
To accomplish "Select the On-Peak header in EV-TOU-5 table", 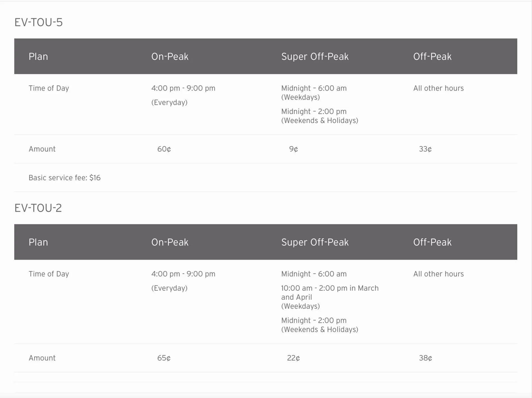I will [x=170, y=56].
